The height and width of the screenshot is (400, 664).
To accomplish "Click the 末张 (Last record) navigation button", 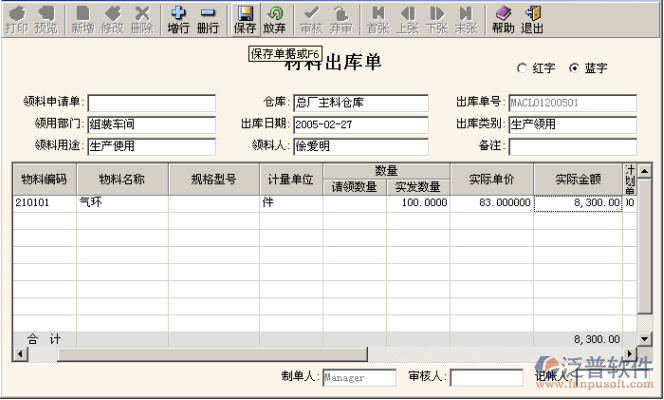I will tap(465, 18).
